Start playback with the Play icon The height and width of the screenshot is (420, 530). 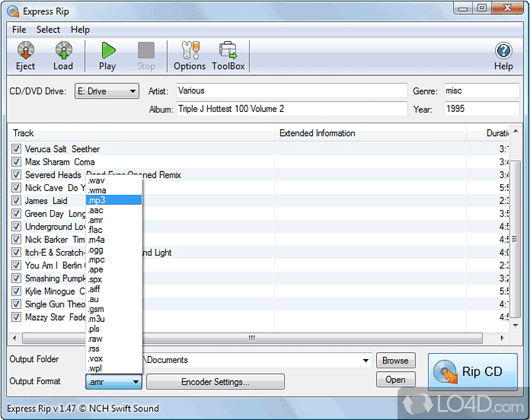108,56
